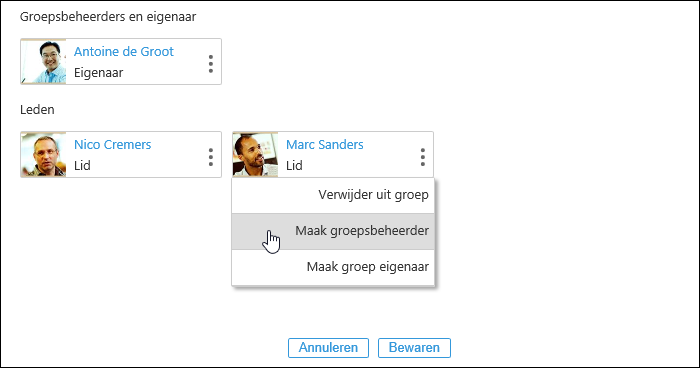Close the three-dot menu on Marc Sanders
Viewport: 700px width, 368px height.
pos(423,157)
